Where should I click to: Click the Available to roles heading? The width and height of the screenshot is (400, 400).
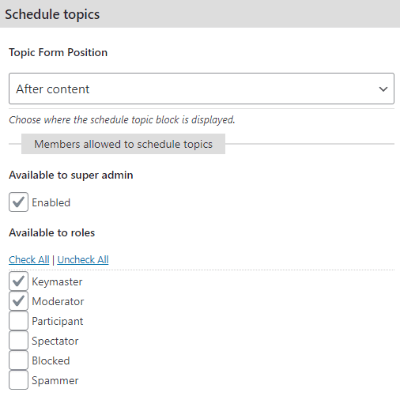point(52,232)
